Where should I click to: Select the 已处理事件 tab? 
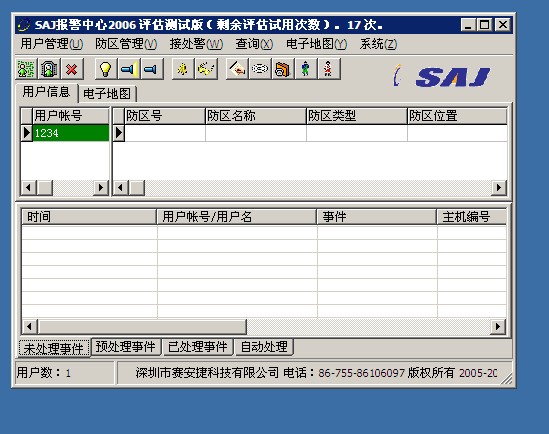click(x=198, y=347)
